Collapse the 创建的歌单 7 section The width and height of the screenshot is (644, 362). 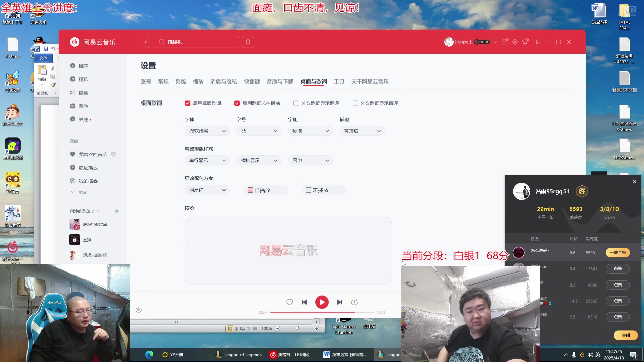98,211
